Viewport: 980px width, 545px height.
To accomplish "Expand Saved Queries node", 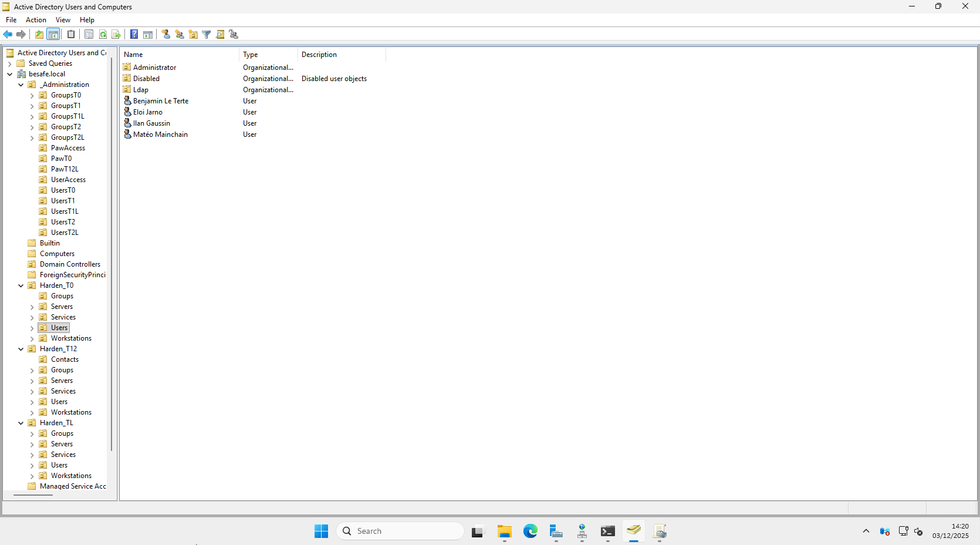I will coord(10,63).
